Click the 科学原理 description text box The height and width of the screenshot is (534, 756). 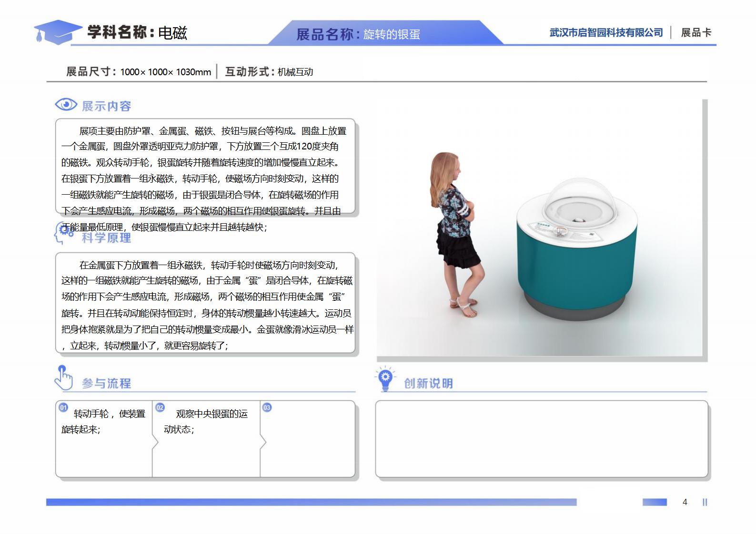205,303
